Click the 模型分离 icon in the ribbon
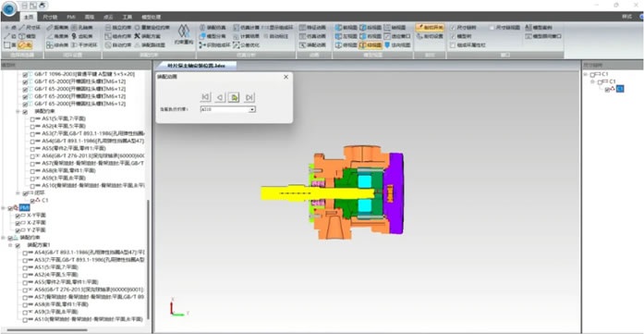The width and height of the screenshot is (644, 334). pyautogui.click(x=203, y=36)
